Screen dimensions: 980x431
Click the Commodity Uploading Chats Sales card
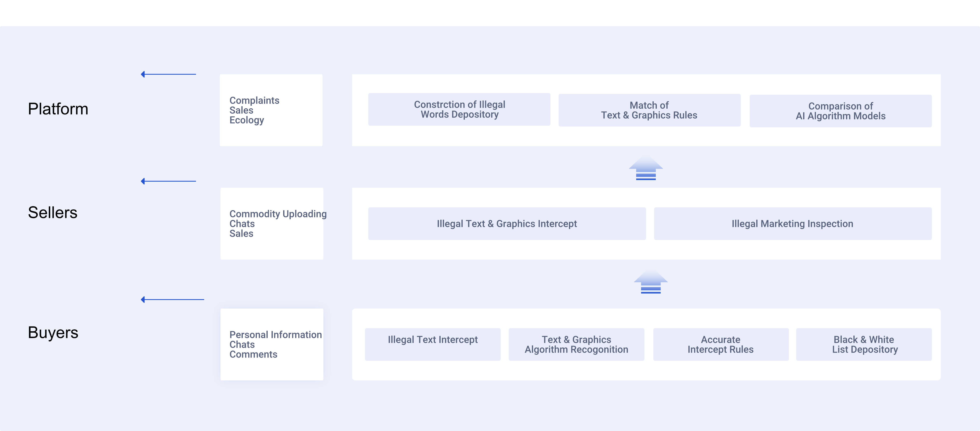pyautogui.click(x=272, y=224)
